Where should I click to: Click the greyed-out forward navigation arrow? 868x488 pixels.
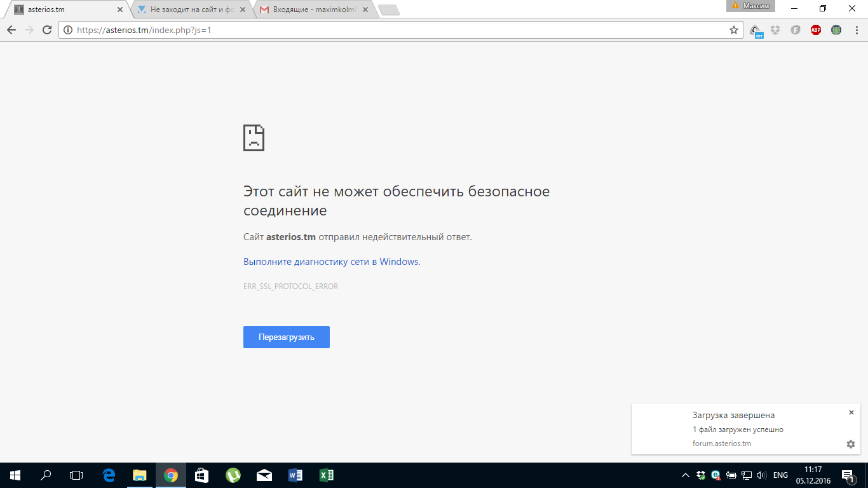click(29, 30)
